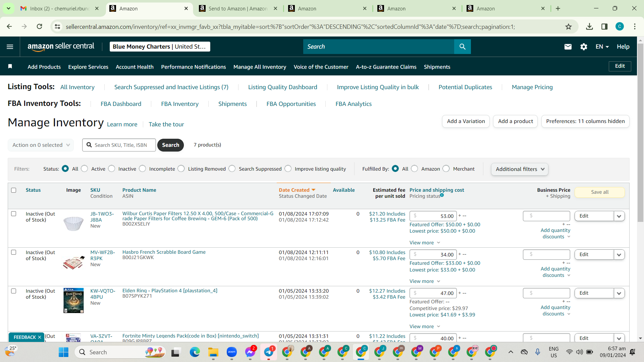Open the Take the tour link
This screenshot has height=362, width=644.
point(166,124)
